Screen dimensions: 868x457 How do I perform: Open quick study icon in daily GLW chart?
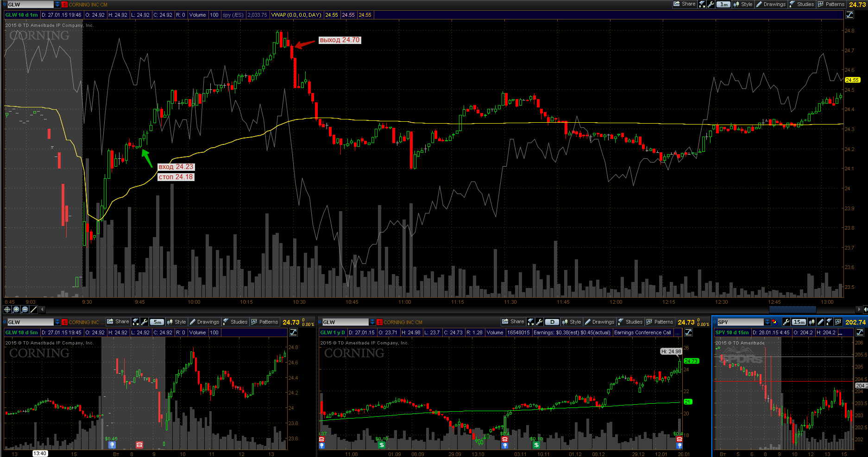[x=531, y=322]
